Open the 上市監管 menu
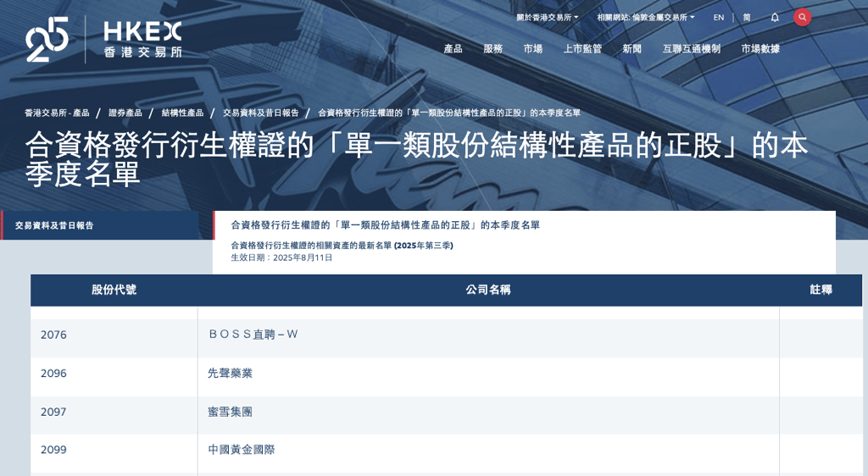 click(582, 48)
